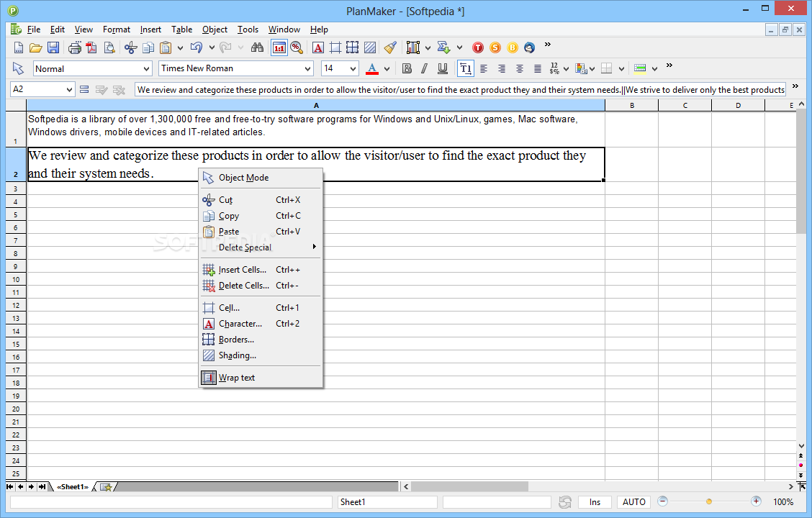The image size is (812, 518).
Task: Set zoom to actual size 1:1 icon
Action: (x=279, y=48)
